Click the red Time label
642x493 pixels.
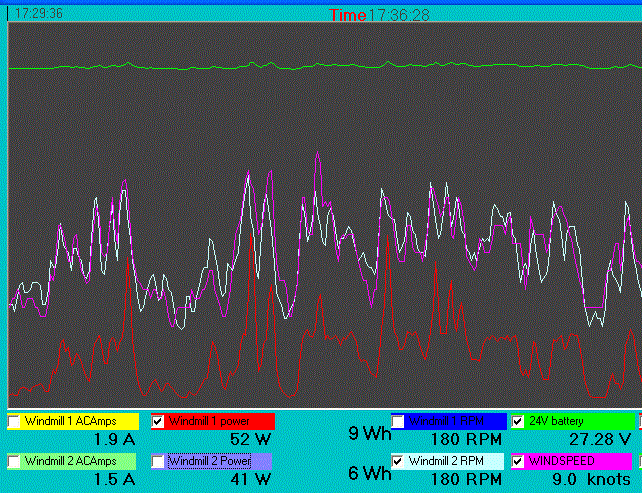pyautogui.click(x=348, y=15)
